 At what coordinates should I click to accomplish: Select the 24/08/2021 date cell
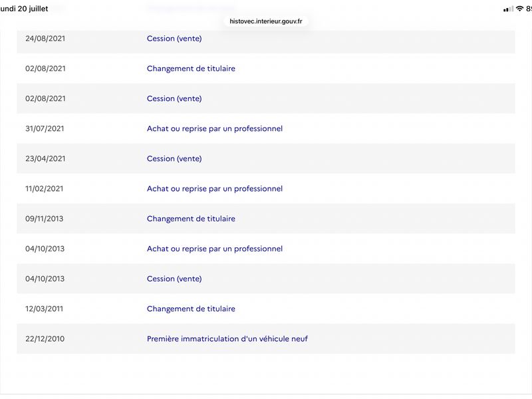click(45, 39)
